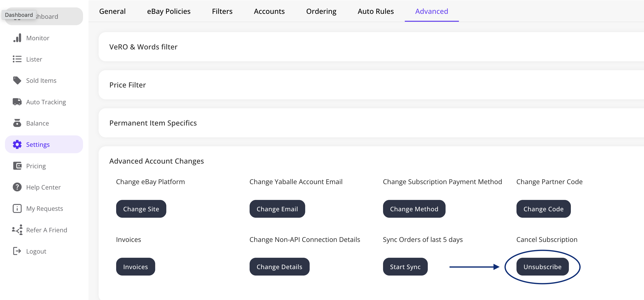
Task: Click the 'Cancel Subscription' label
Action: [x=547, y=239]
